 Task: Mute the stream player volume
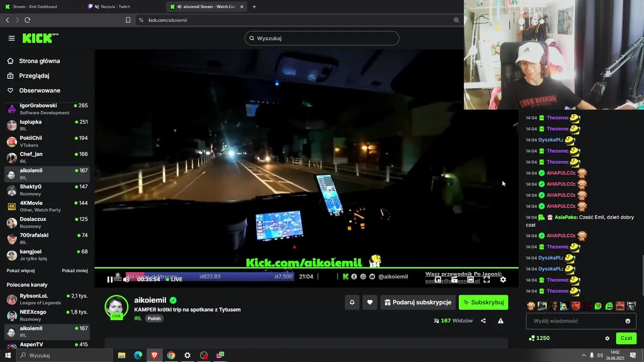click(126, 280)
